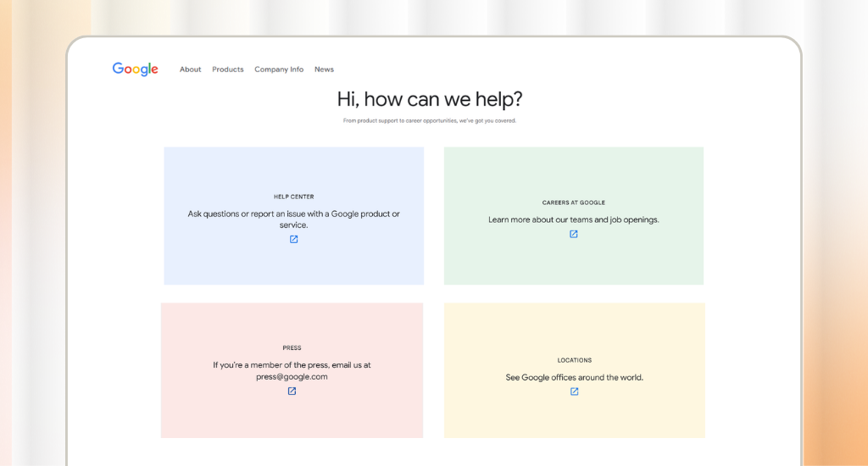Click the 'From product support to career' subtitle
Screen dimensions: 868x466
(430, 120)
